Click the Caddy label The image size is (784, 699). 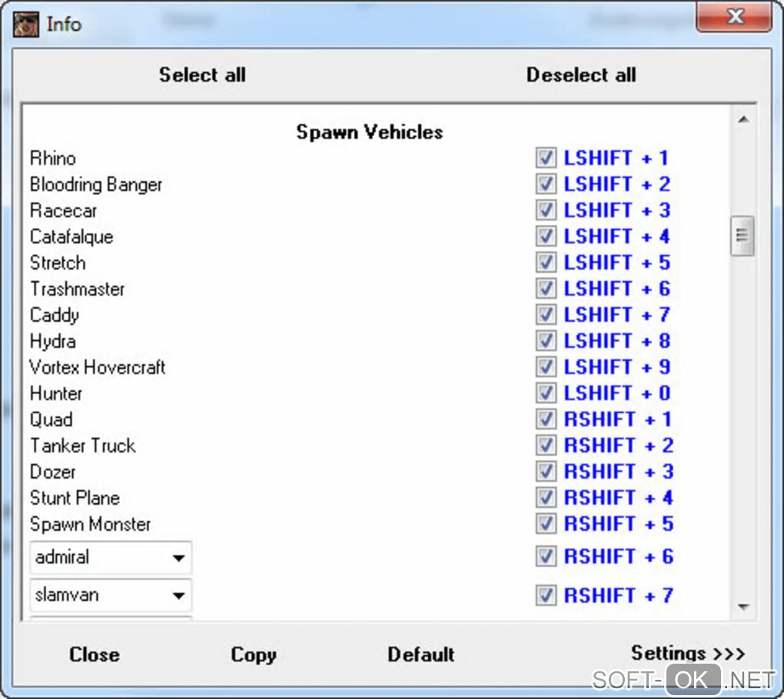(55, 315)
